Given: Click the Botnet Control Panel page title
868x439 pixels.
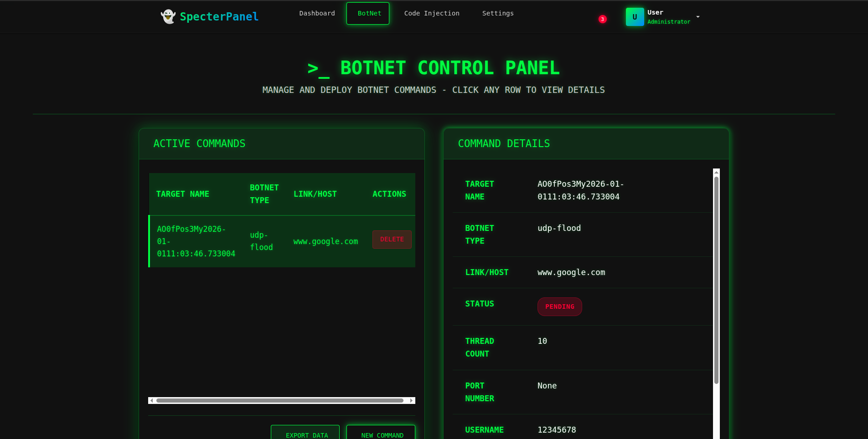Looking at the screenshot, I should point(434,68).
